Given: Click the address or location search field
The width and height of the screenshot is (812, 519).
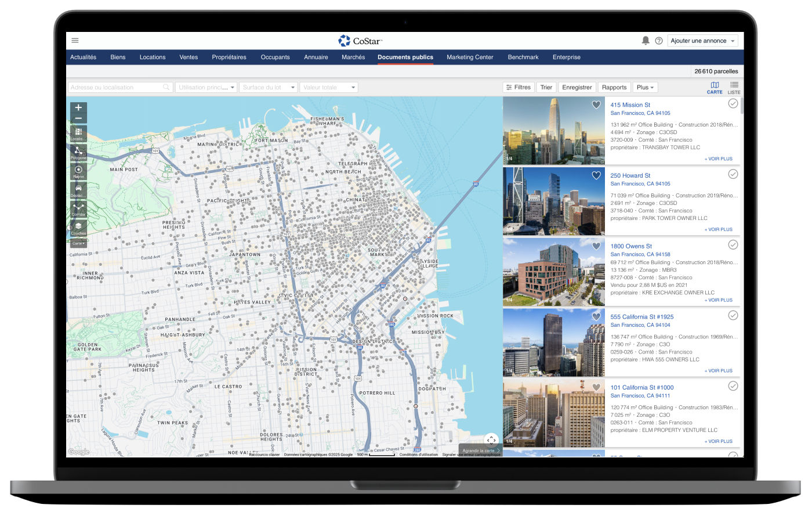Looking at the screenshot, I should pyautogui.click(x=116, y=88).
